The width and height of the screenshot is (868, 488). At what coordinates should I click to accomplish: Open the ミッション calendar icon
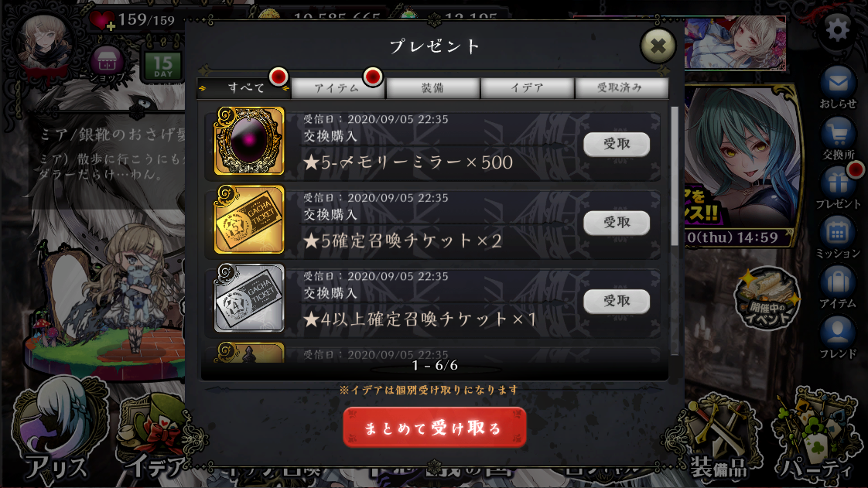(x=838, y=237)
